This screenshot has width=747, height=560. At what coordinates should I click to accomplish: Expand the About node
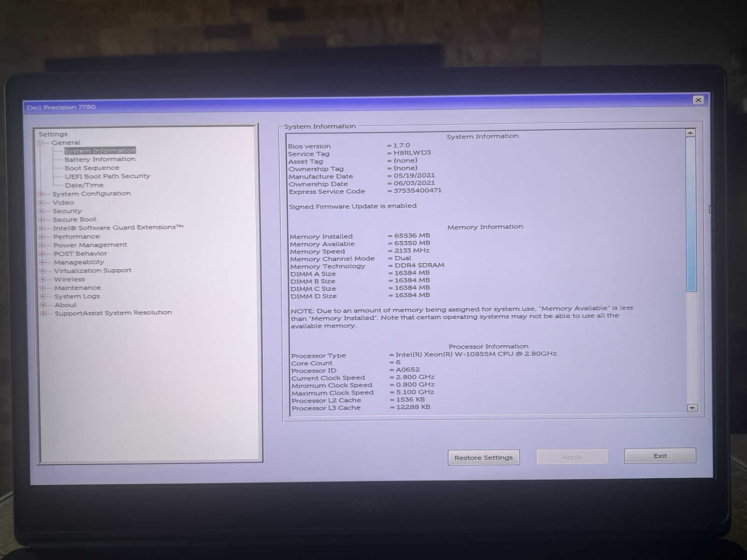click(x=43, y=305)
